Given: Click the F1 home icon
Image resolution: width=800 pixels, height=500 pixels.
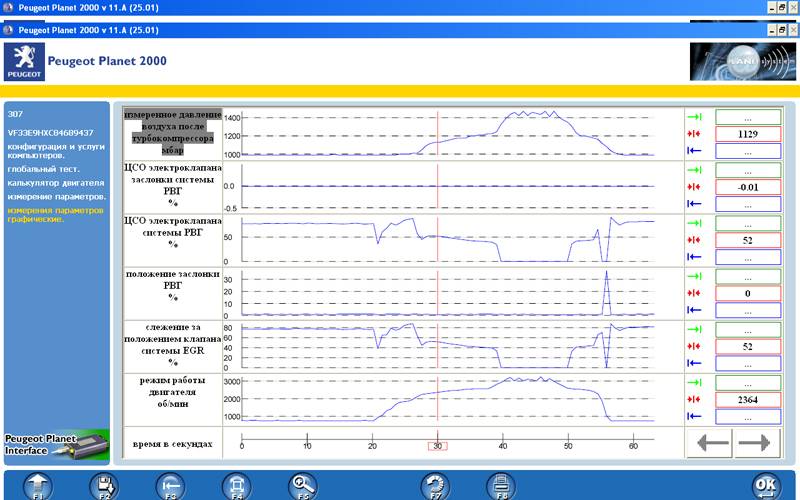Looking at the screenshot, I should coord(37,485).
